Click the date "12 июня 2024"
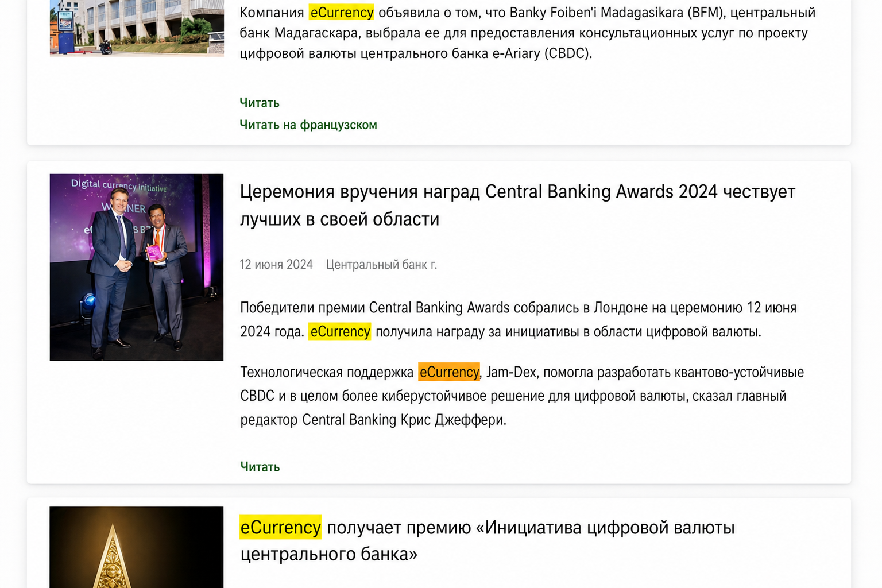This screenshot has width=882, height=588. coord(276,265)
